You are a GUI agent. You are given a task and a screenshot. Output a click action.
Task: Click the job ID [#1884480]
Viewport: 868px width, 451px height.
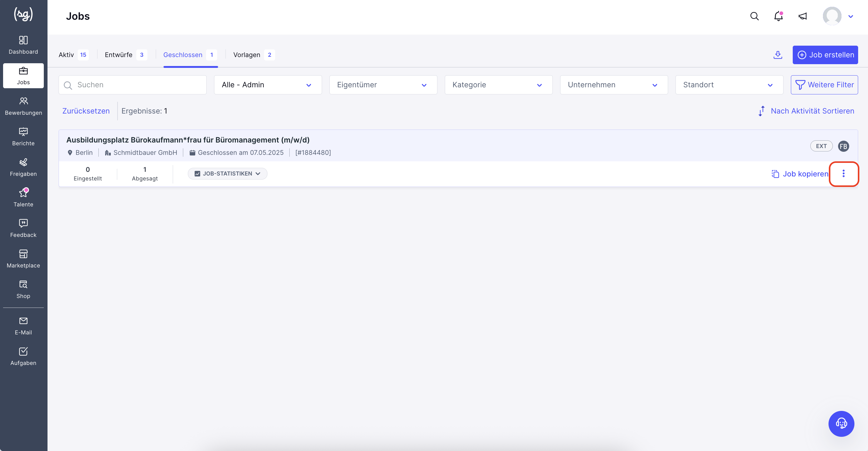[313, 153]
